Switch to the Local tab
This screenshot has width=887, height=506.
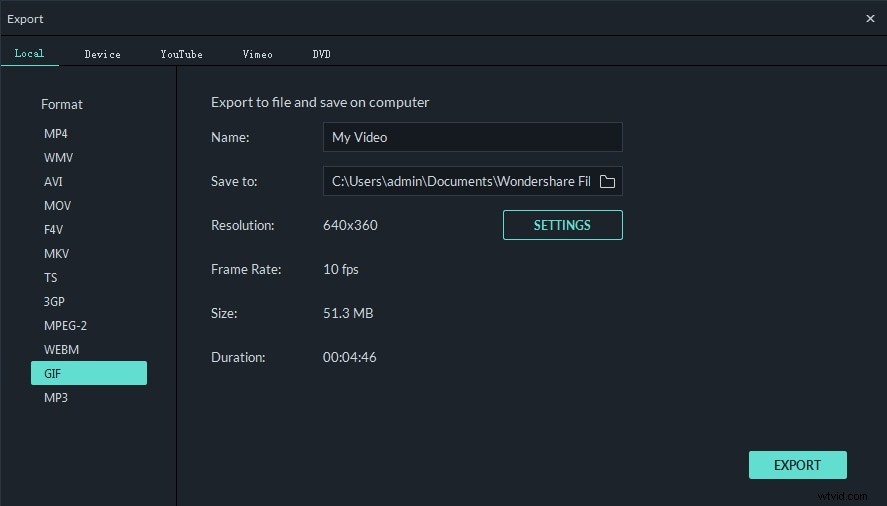pyautogui.click(x=29, y=53)
